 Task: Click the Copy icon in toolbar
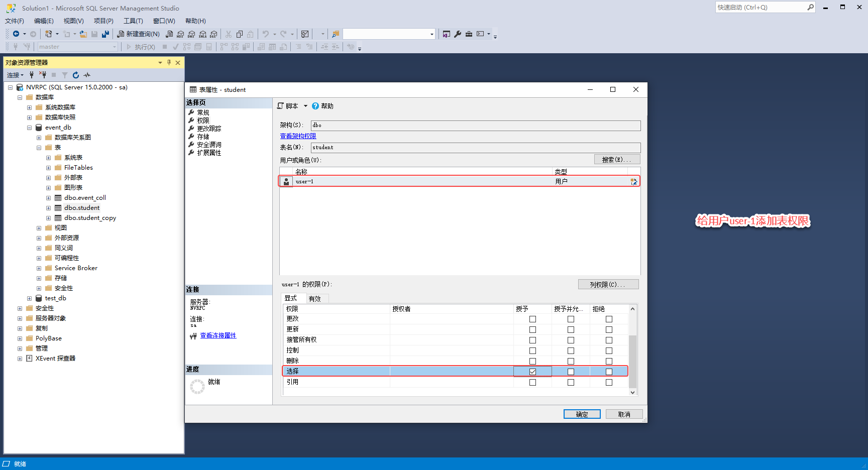coord(240,34)
